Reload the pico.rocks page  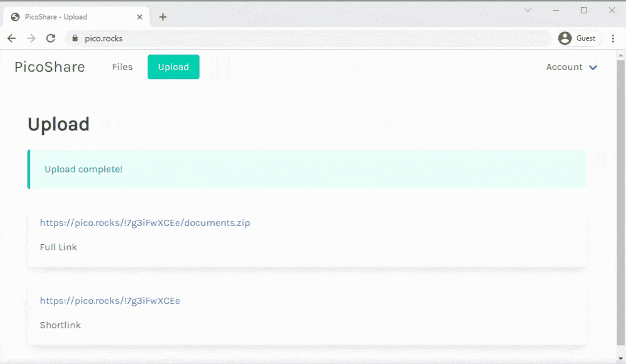51,38
